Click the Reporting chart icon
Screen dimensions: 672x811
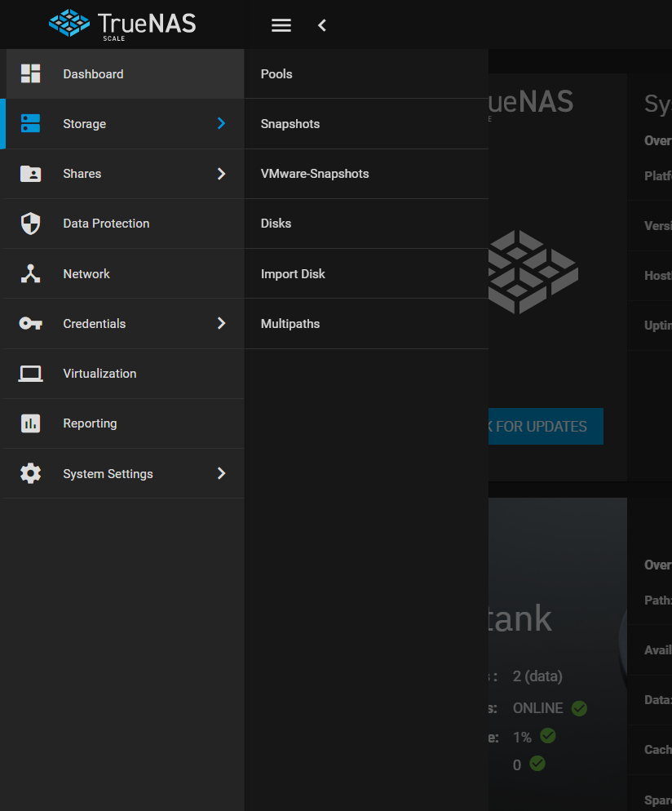[30, 423]
